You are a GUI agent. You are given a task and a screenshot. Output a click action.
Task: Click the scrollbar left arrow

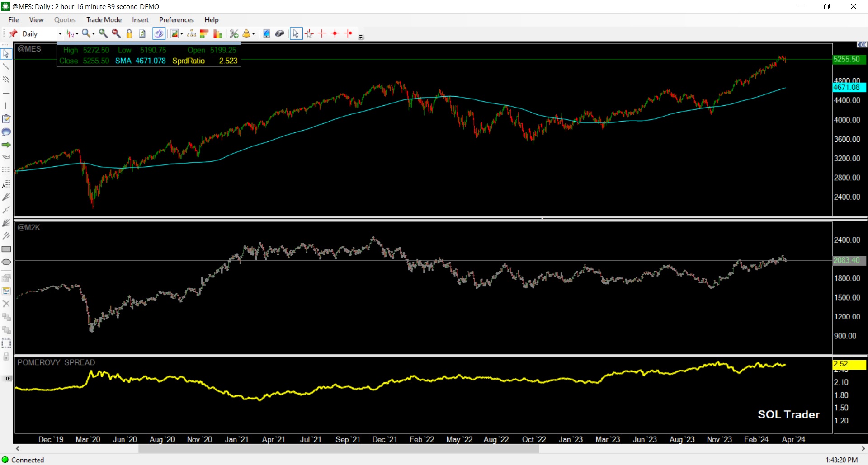pyautogui.click(x=18, y=449)
